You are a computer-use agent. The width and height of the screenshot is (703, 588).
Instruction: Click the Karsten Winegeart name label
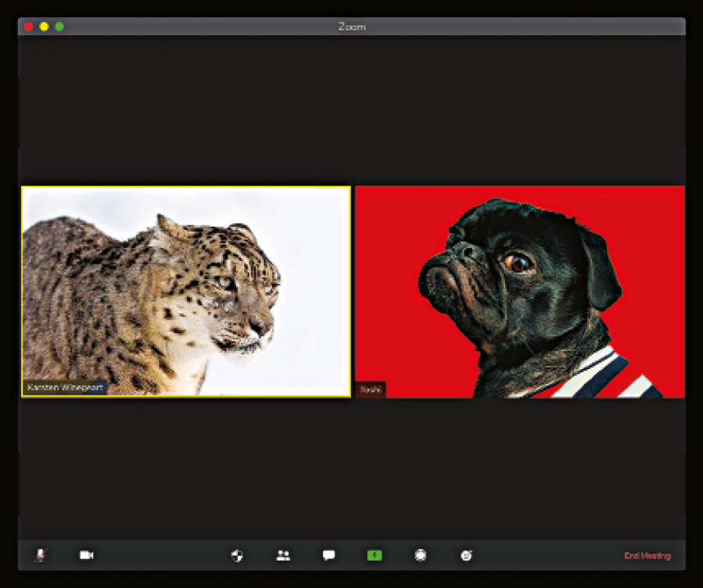pos(65,388)
